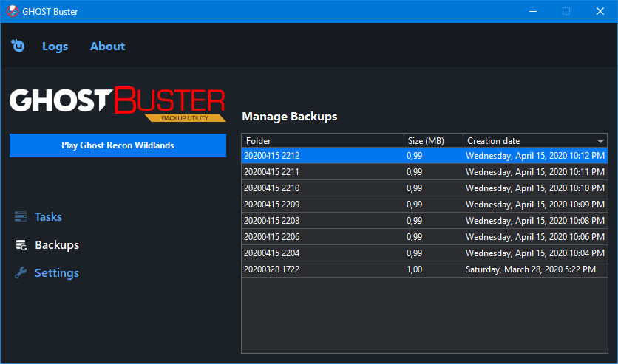Click Play Ghost Recon Wildlands button
The image size is (618, 364).
pyautogui.click(x=118, y=145)
